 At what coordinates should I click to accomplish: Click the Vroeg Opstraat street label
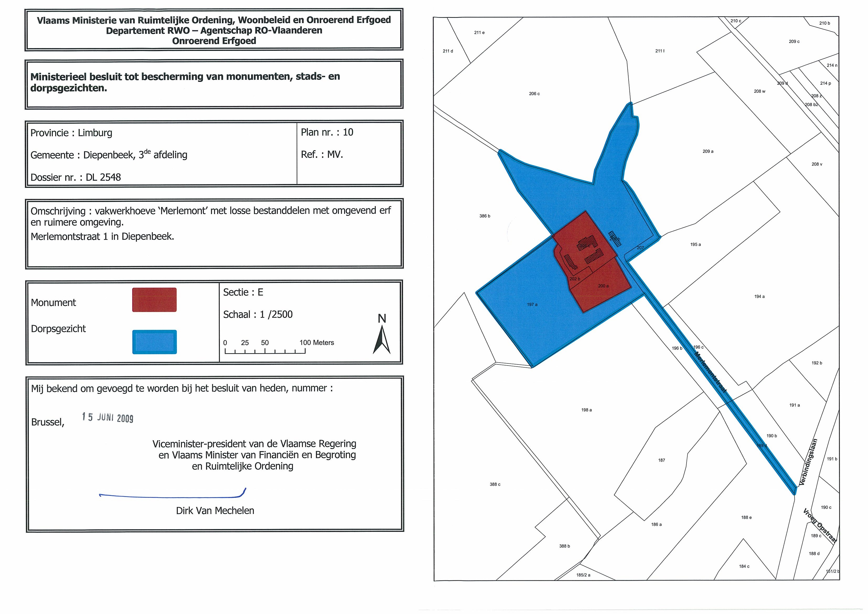coord(820,526)
